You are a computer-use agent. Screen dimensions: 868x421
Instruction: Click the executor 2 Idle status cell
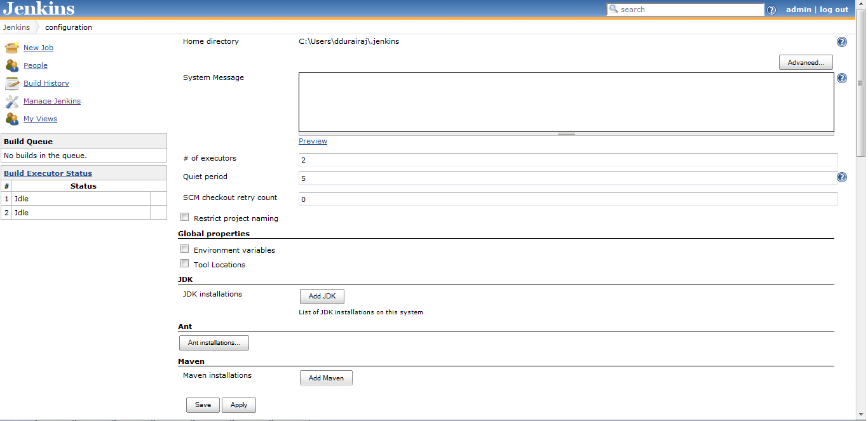point(81,213)
